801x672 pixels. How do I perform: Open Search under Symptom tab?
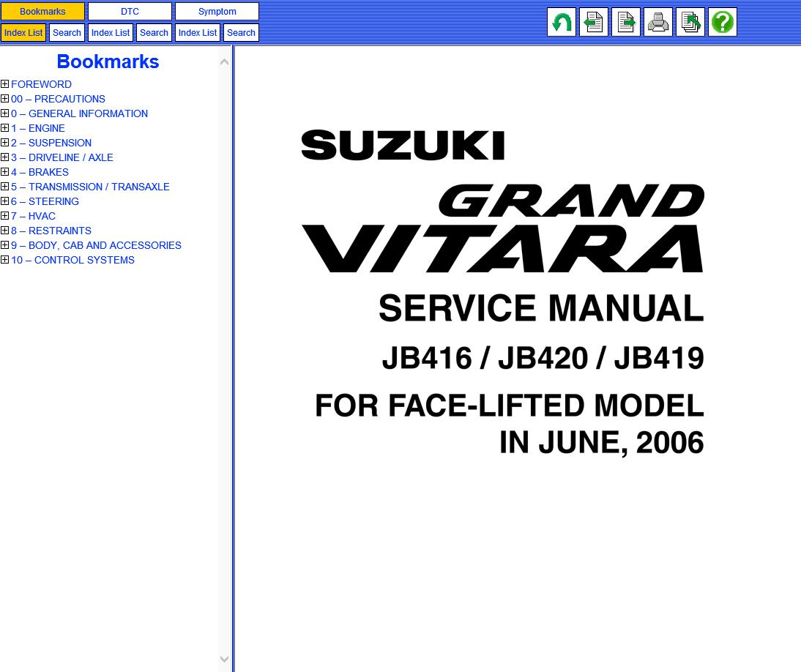pos(241,33)
